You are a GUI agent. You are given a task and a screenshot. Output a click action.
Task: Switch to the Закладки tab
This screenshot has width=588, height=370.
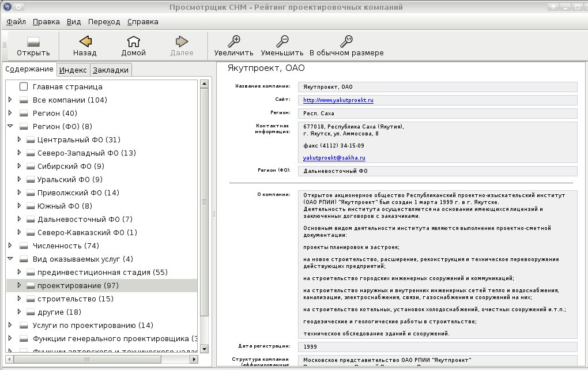tap(111, 70)
